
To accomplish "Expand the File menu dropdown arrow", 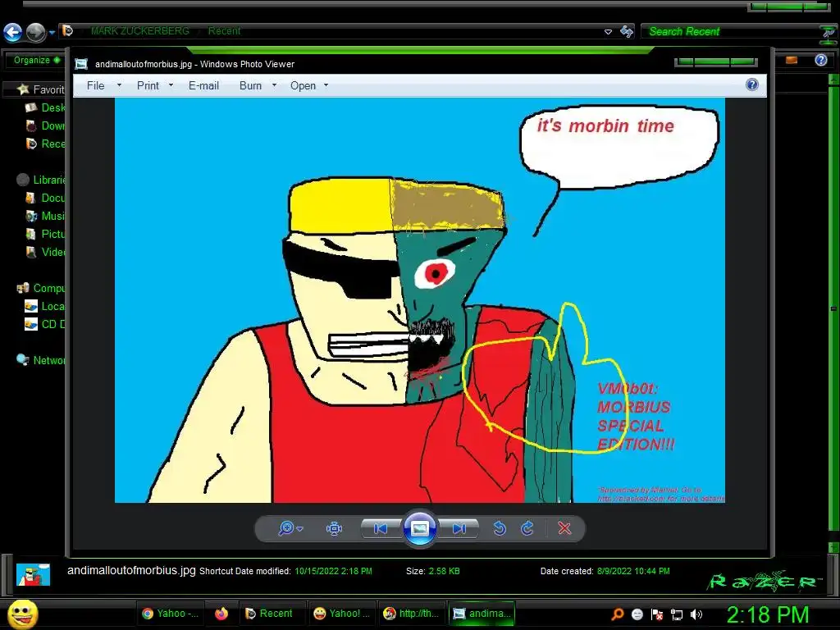I will 119,85.
